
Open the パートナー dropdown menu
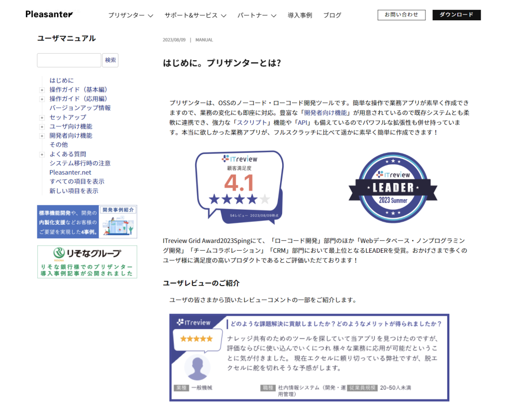tap(257, 15)
